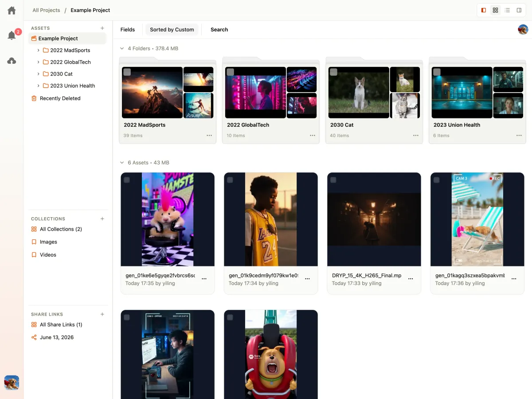Go to All Projects breadcrumb

[46, 10]
